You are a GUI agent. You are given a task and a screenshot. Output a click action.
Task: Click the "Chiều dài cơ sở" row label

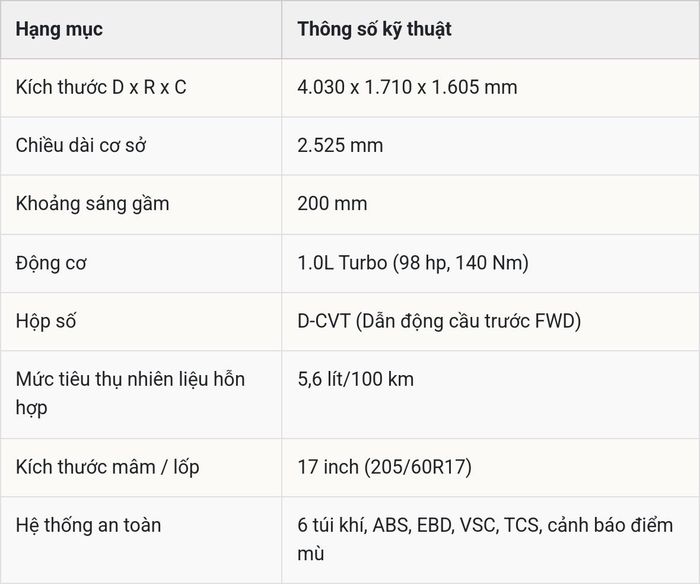[81, 146]
